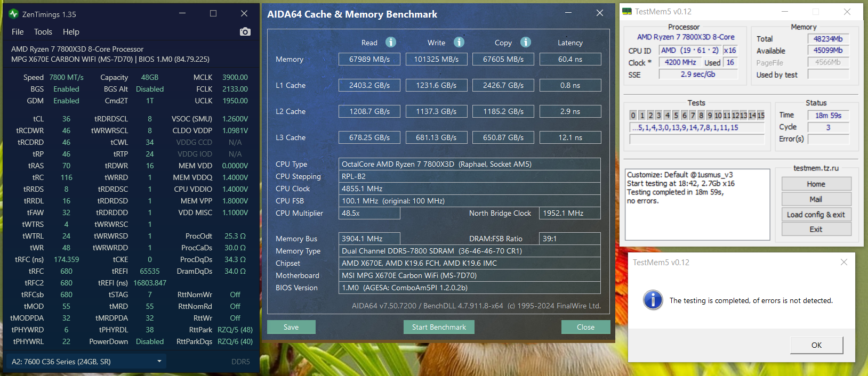Click the L2 Cache Write value 1137.3 GB/s

pos(436,111)
